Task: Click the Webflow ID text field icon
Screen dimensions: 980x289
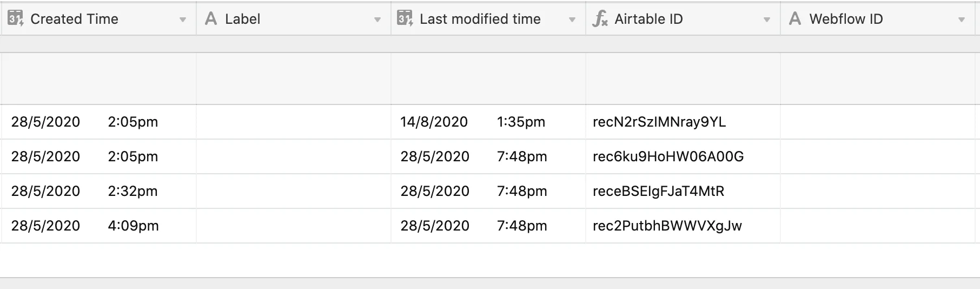Action: (794, 19)
